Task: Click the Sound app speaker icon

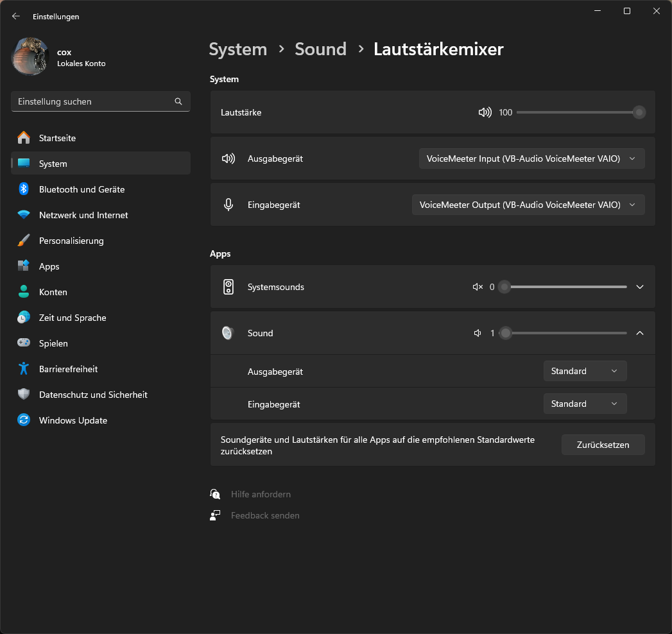Action: coord(228,333)
